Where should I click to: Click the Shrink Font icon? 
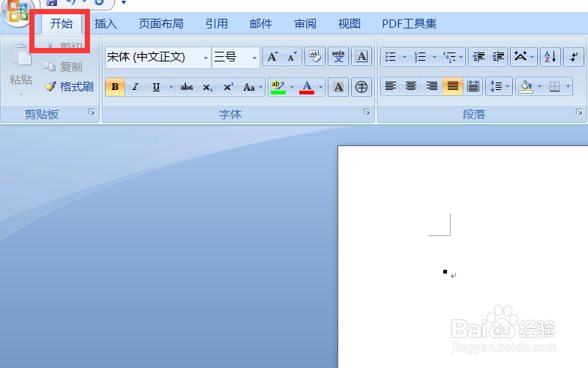click(292, 57)
